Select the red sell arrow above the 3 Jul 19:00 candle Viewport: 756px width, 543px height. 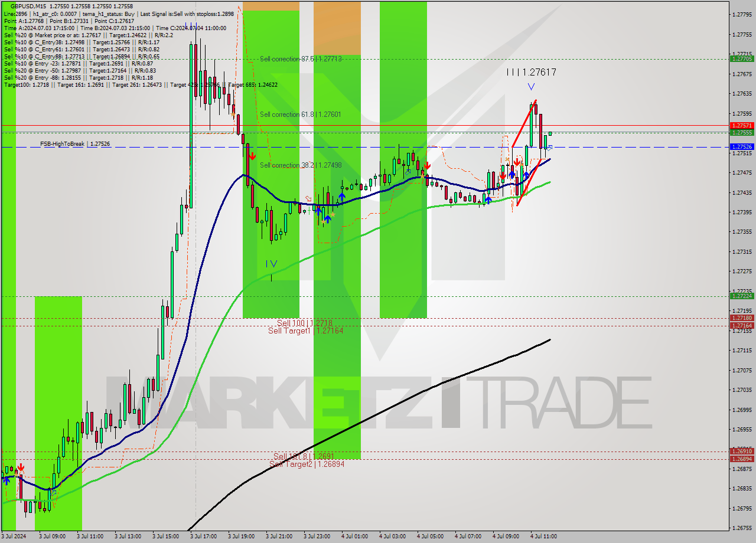tap(252, 155)
